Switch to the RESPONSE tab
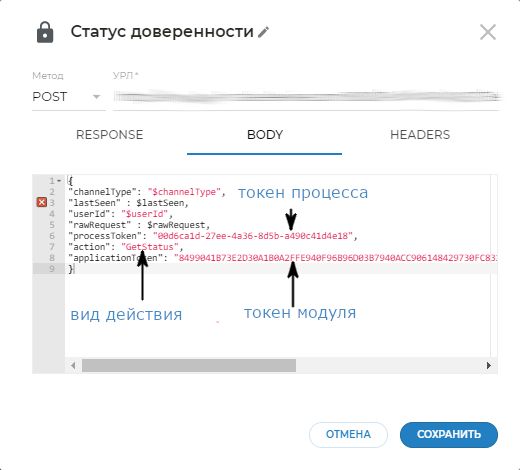 110,135
